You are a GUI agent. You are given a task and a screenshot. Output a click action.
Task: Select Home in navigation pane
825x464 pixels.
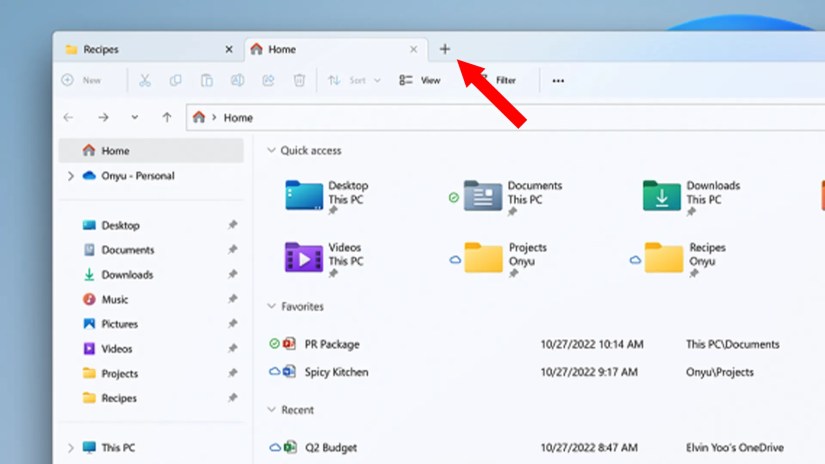[151, 150]
